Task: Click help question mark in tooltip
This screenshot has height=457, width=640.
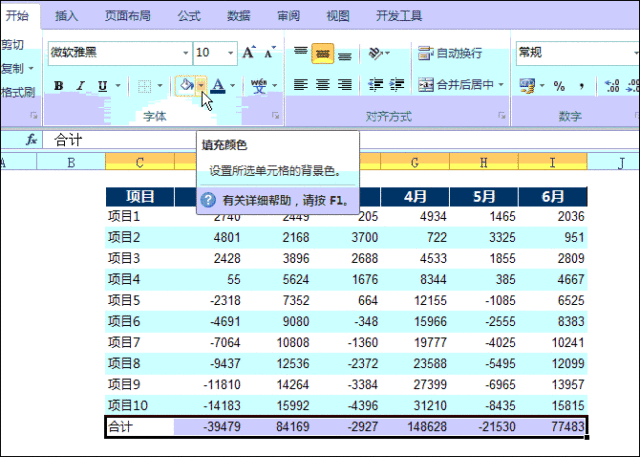Action: 209,200
